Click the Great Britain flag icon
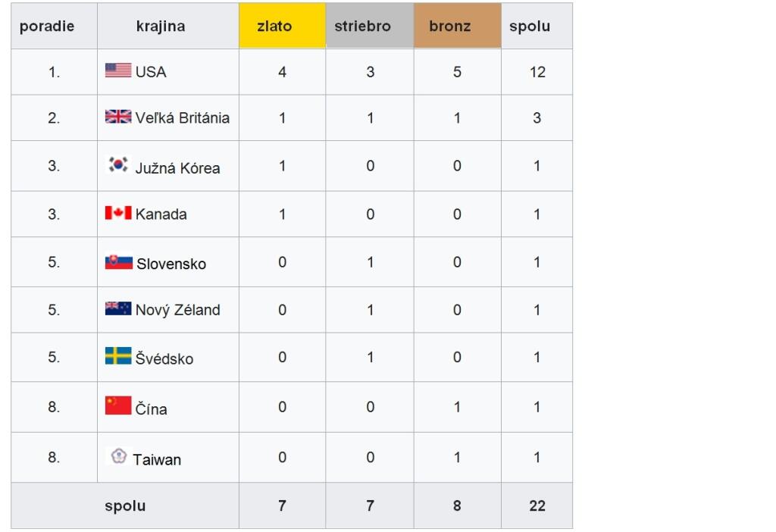The height and width of the screenshot is (532, 776). click(x=118, y=116)
